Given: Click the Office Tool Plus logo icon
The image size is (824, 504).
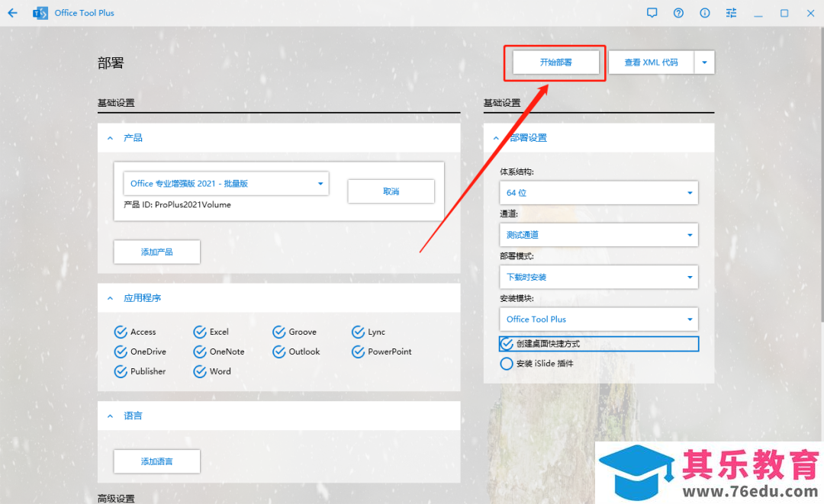Looking at the screenshot, I should click(x=40, y=13).
